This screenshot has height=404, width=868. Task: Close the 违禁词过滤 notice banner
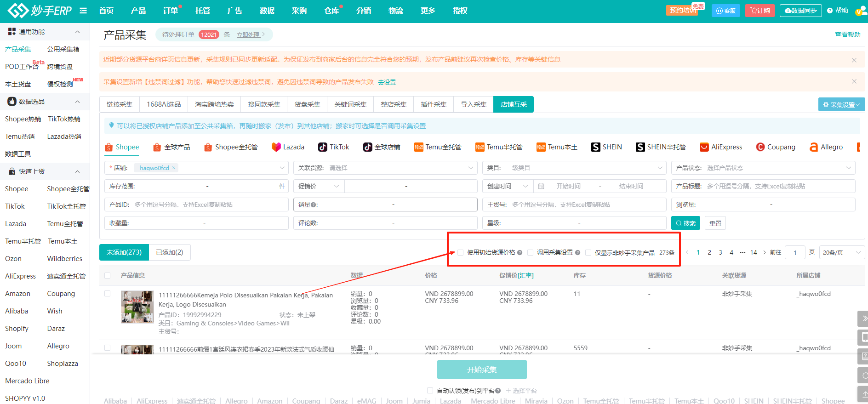(x=854, y=81)
